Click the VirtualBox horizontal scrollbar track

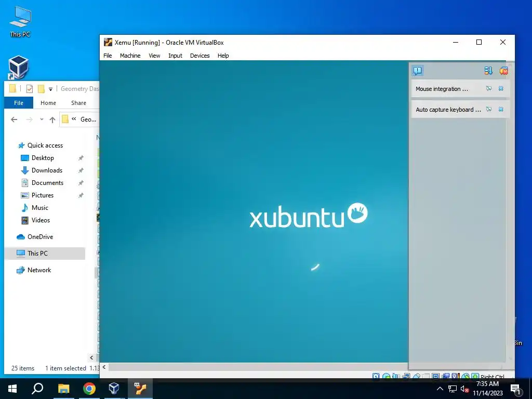(258, 367)
